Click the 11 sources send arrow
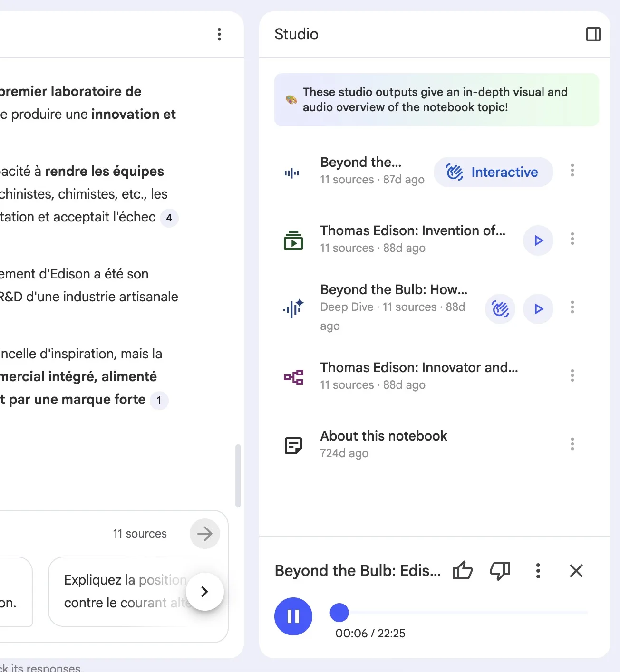The width and height of the screenshot is (620, 672). pos(204,534)
